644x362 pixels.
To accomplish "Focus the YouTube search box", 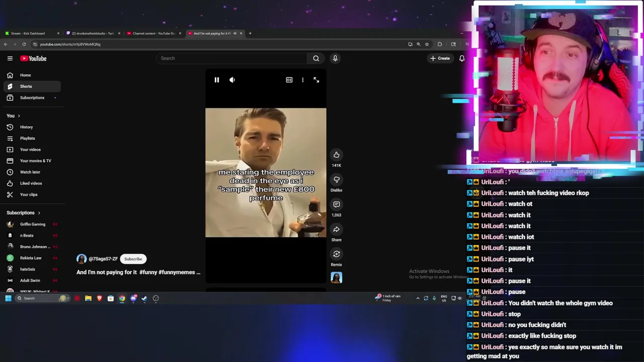I will click(231, 58).
